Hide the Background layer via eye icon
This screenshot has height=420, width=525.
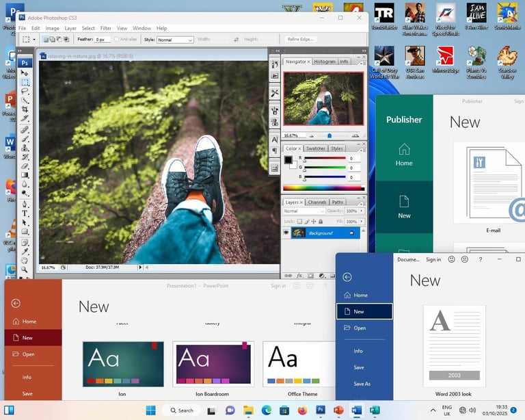[x=286, y=233]
